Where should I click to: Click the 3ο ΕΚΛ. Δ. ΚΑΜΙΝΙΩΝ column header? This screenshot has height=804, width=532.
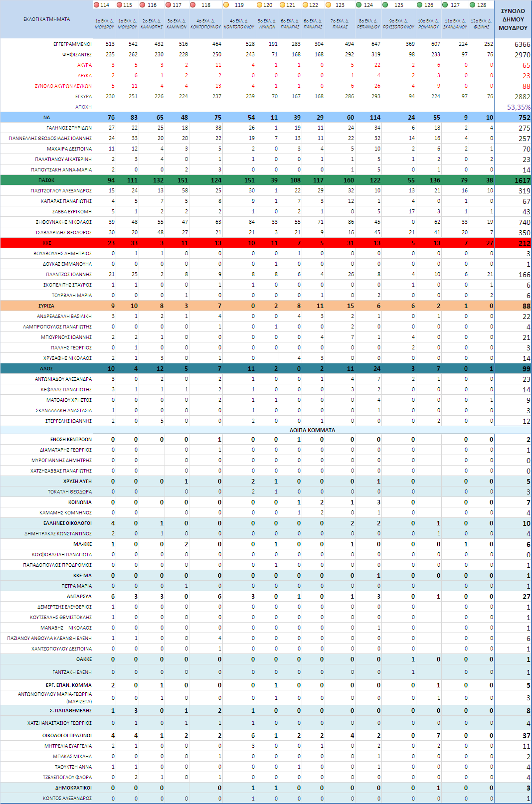coord(177,24)
